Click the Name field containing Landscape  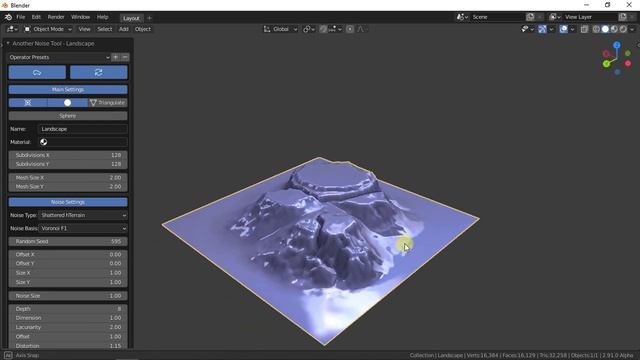click(x=83, y=129)
